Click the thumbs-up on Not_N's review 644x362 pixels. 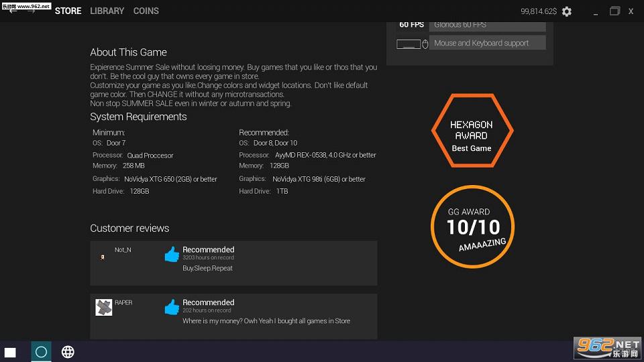click(172, 254)
